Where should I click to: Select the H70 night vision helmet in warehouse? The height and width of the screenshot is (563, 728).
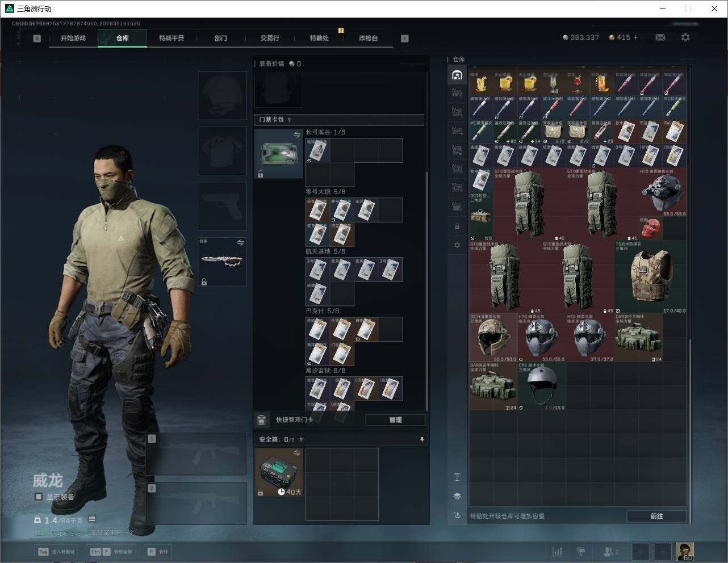[663, 192]
